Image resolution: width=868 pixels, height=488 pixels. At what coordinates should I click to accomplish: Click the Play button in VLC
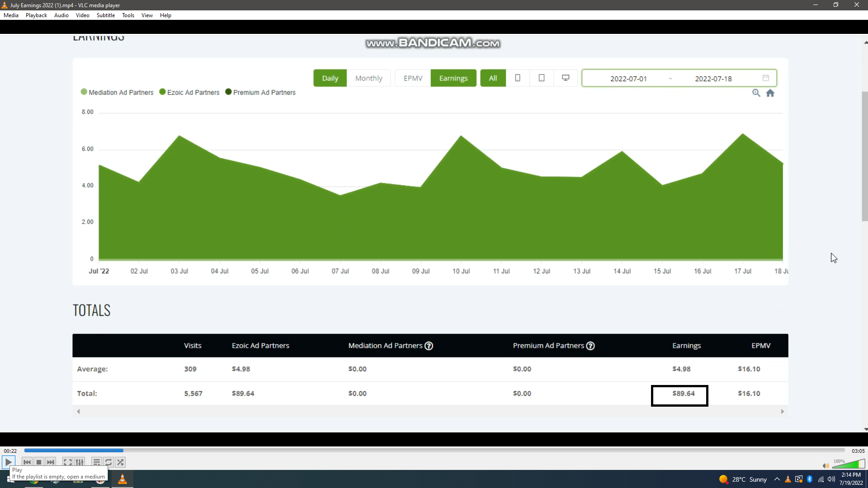point(8,462)
